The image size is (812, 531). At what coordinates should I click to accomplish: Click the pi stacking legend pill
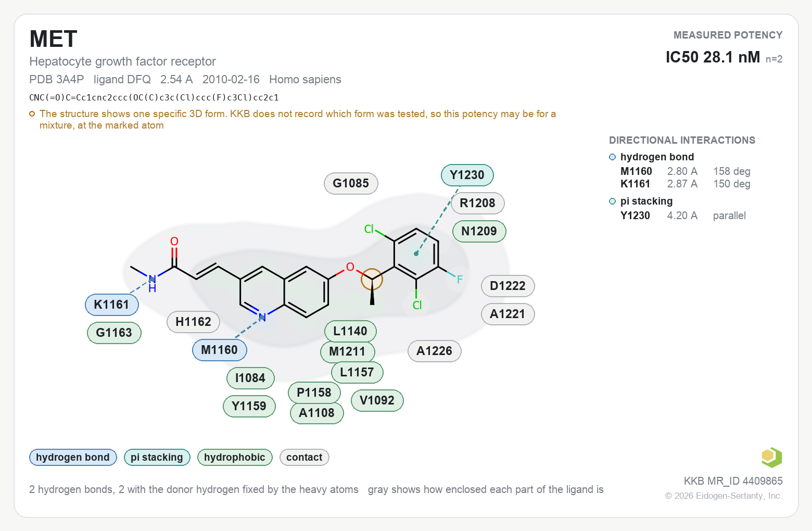click(x=157, y=457)
